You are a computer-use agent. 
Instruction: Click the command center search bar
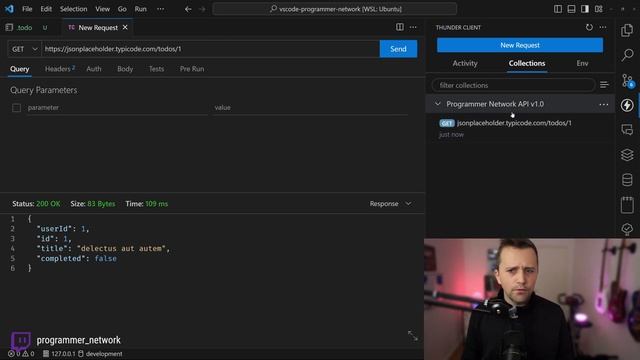[x=335, y=9]
